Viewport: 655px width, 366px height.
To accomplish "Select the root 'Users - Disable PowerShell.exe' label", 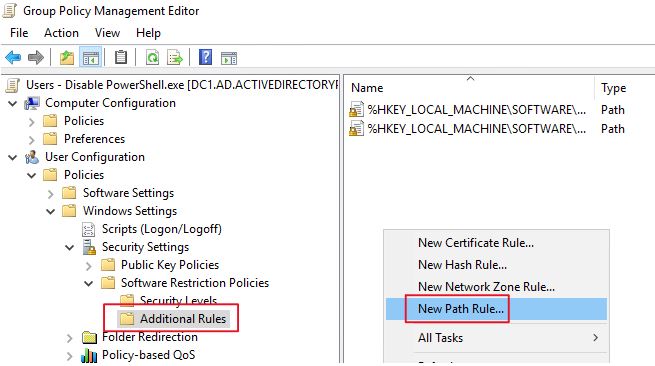I will tap(182, 85).
